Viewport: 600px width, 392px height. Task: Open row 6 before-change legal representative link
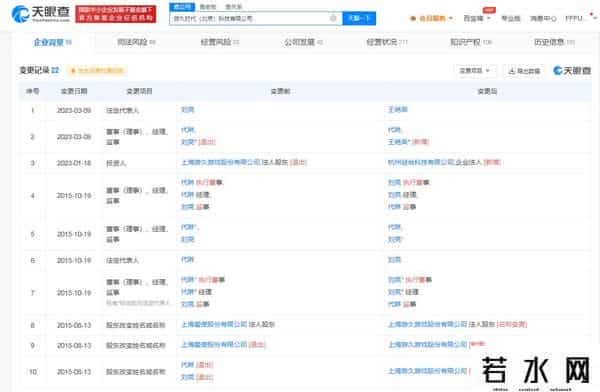click(x=188, y=260)
